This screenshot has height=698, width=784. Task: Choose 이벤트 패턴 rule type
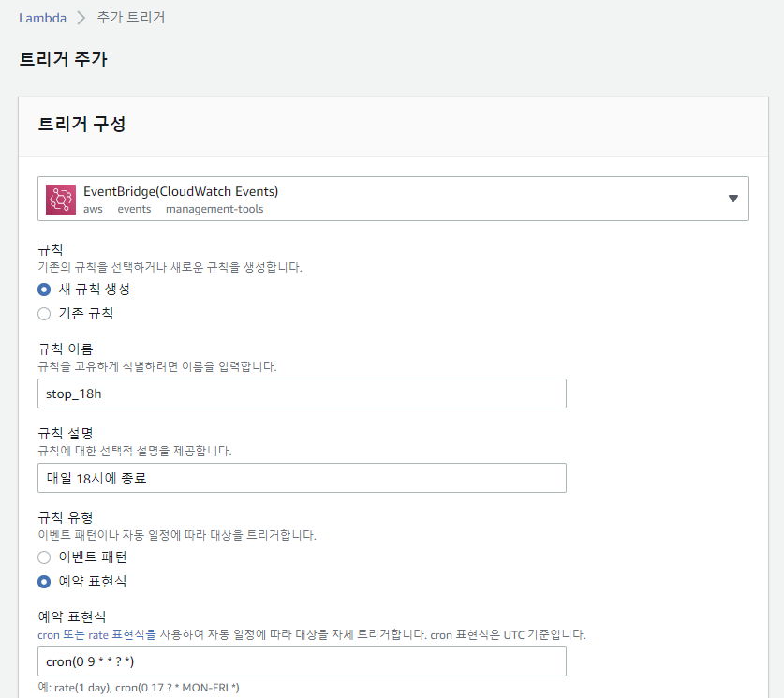[44, 557]
